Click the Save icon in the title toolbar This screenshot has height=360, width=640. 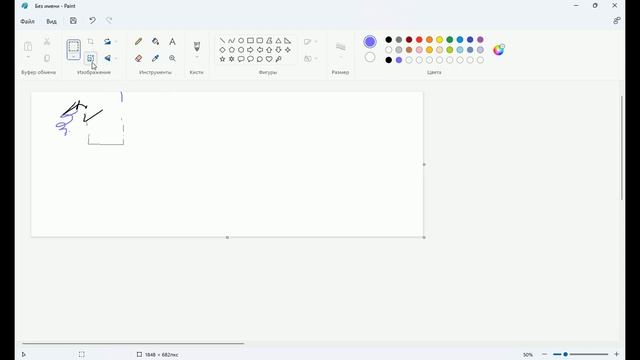(x=73, y=20)
